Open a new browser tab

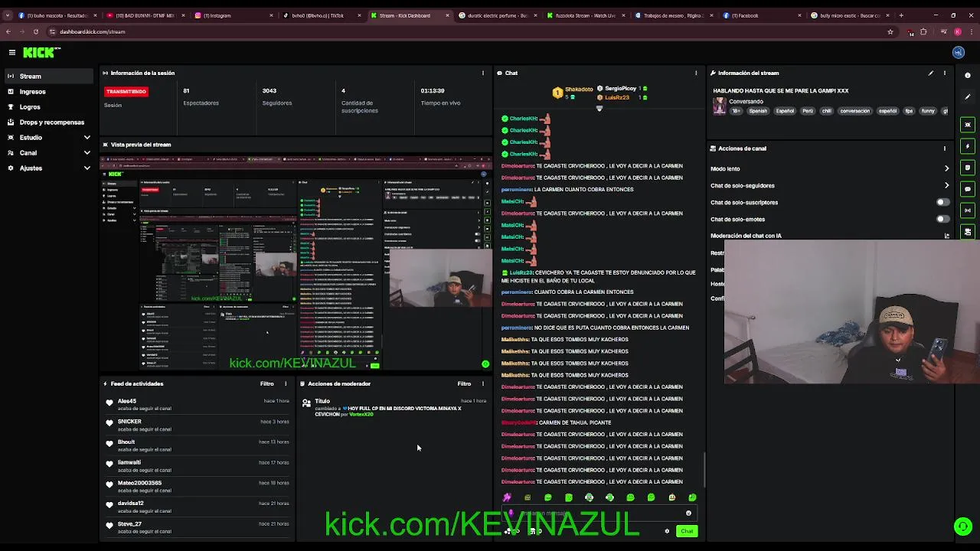[x=900, y=15]
